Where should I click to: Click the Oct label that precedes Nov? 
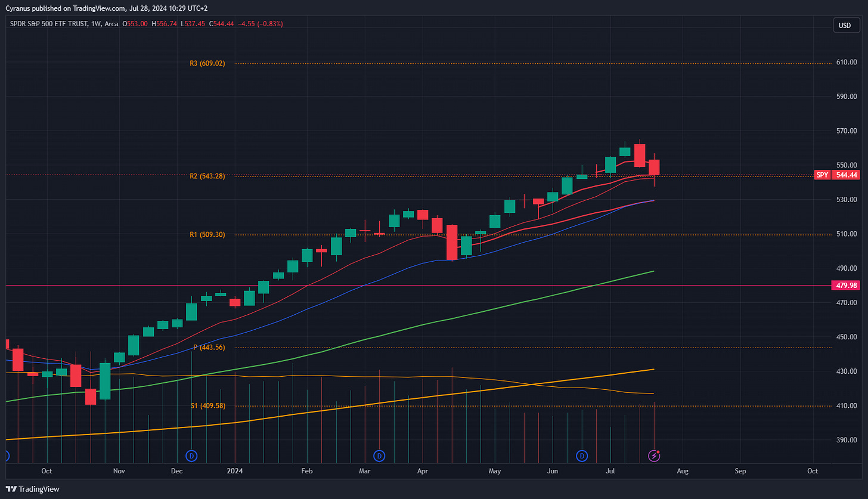click(x=46, y=470)
